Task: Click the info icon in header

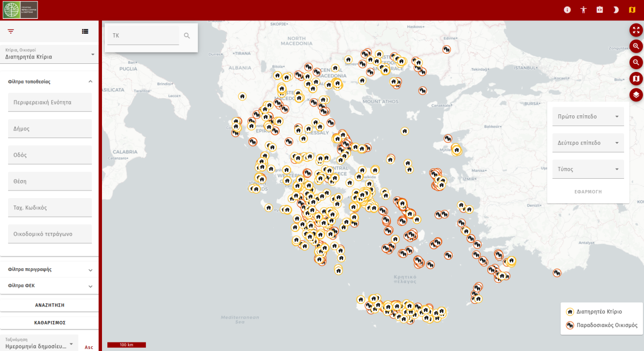Action: pos(567,10)
